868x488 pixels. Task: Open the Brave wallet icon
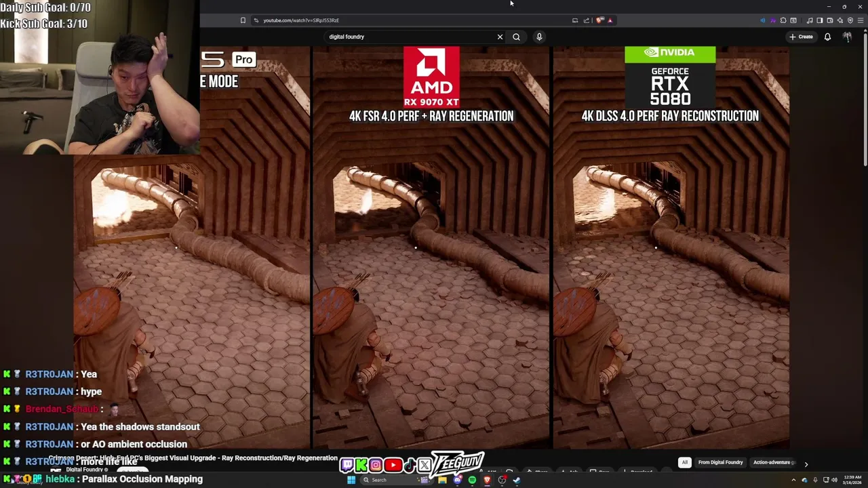click(830, 20)
